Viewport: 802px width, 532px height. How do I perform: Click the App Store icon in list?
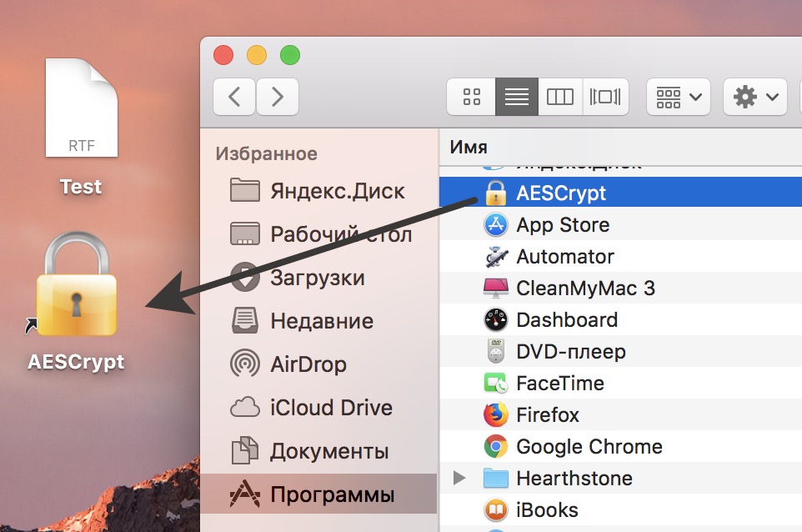[x=496, y=224]
